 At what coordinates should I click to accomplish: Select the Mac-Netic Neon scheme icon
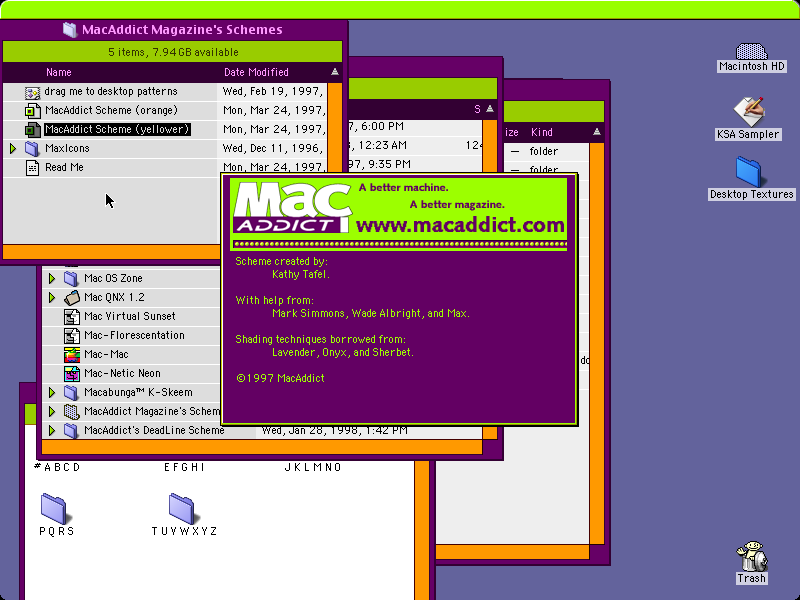point(71,374)
